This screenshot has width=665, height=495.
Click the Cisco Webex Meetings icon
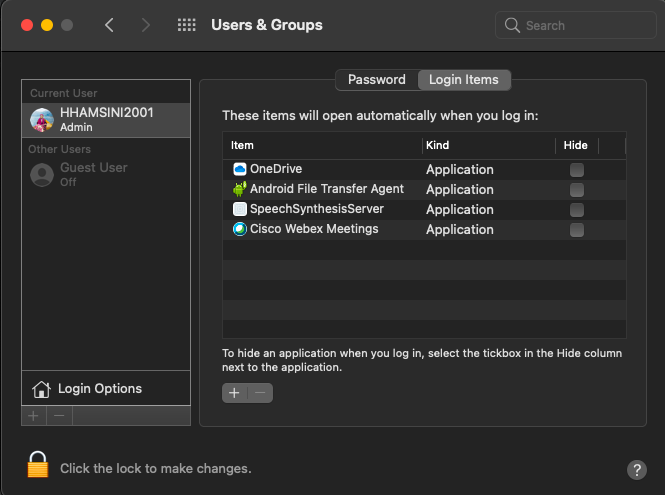(239, 229)
